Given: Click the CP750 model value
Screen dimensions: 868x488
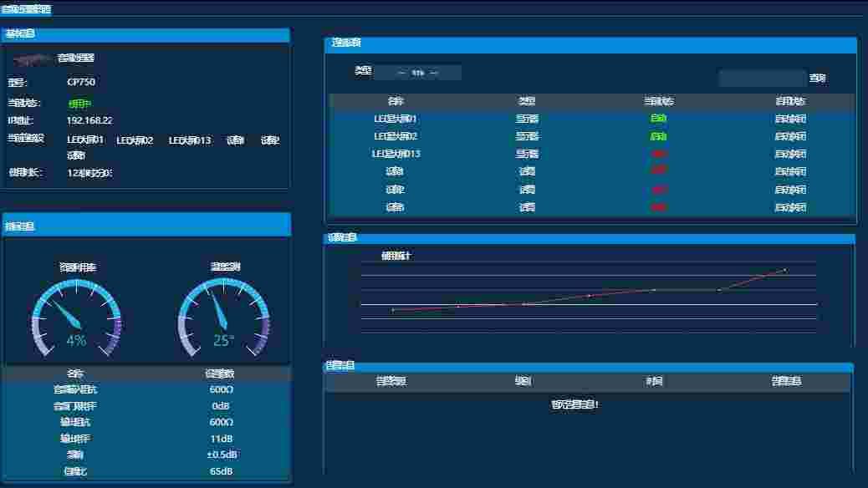Looking at the screenshot, I should 81,83.
